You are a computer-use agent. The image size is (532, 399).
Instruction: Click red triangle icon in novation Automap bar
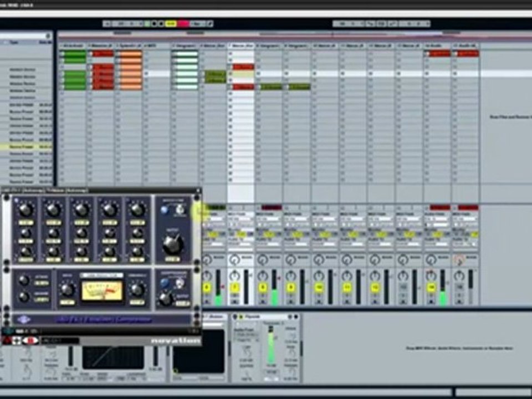click(x=7, y=340)
